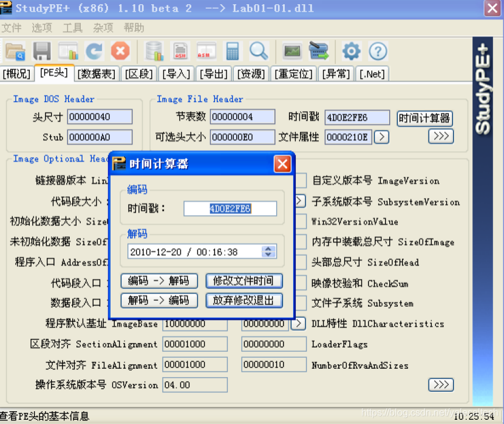The image size is (504, 424).
Task: Click the floppy disk save icon
Action: (x=42, y=52)
